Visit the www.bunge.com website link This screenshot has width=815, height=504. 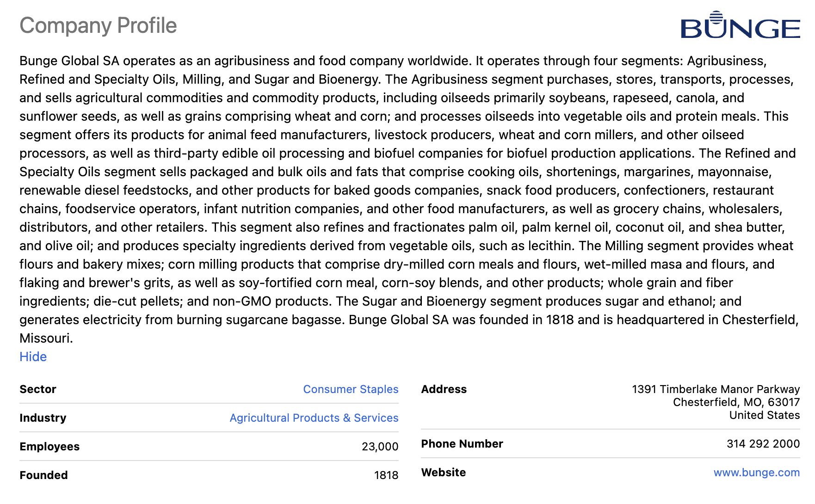pyautogui.click(x=756, y=473)
